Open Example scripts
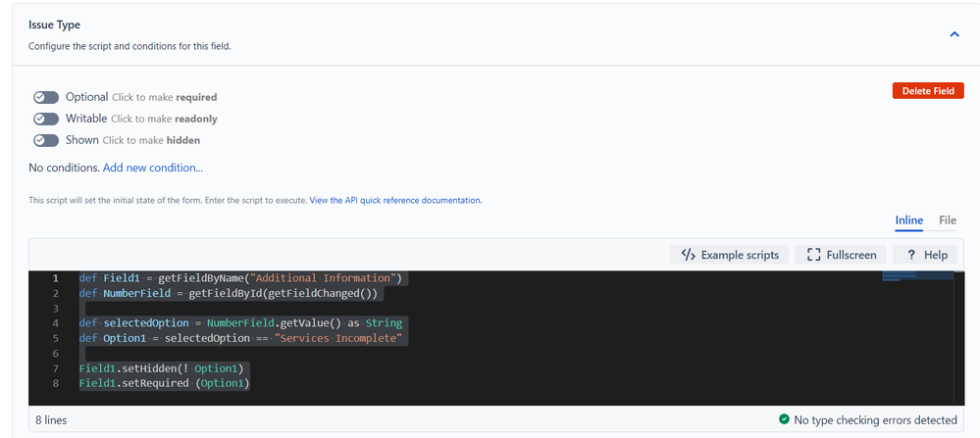 730,255
